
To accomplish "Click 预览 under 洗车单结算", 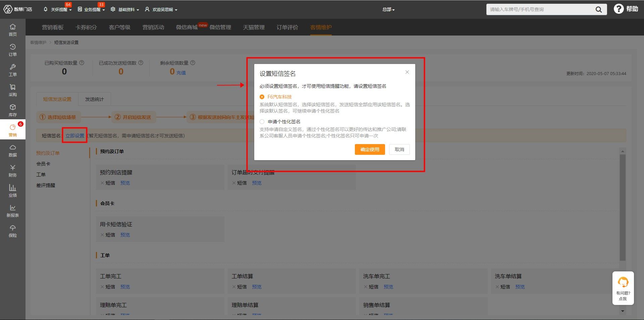I will tap(520, 287).
